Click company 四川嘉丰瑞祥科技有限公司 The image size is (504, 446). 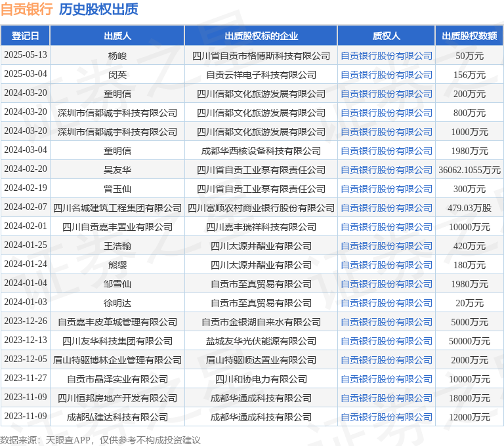(261, 227)
